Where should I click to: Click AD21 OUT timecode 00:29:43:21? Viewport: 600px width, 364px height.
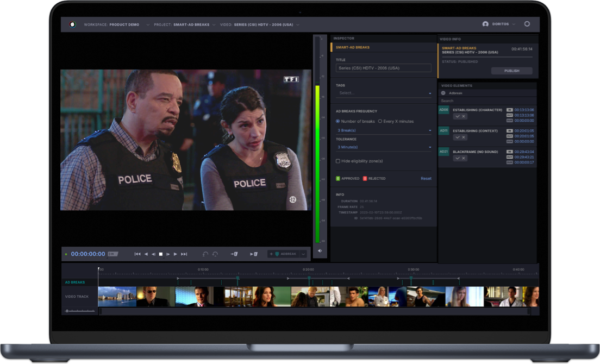(524, 157)
